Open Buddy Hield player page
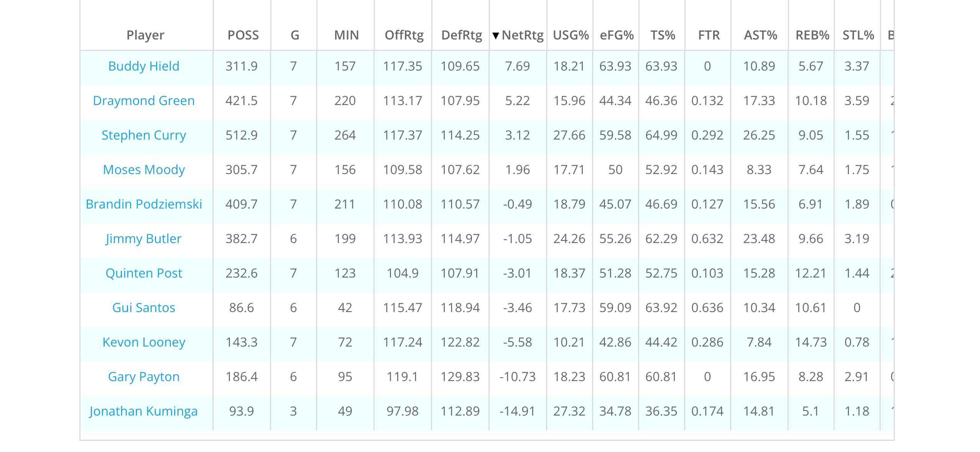Screen dimensions: 980x452 (x=144, y=66)
